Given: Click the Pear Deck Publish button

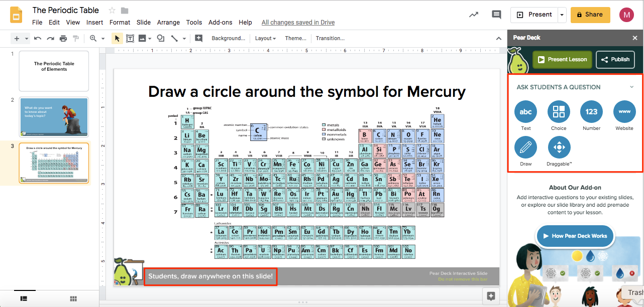Looking at the screenshot, I should point(615,59).
